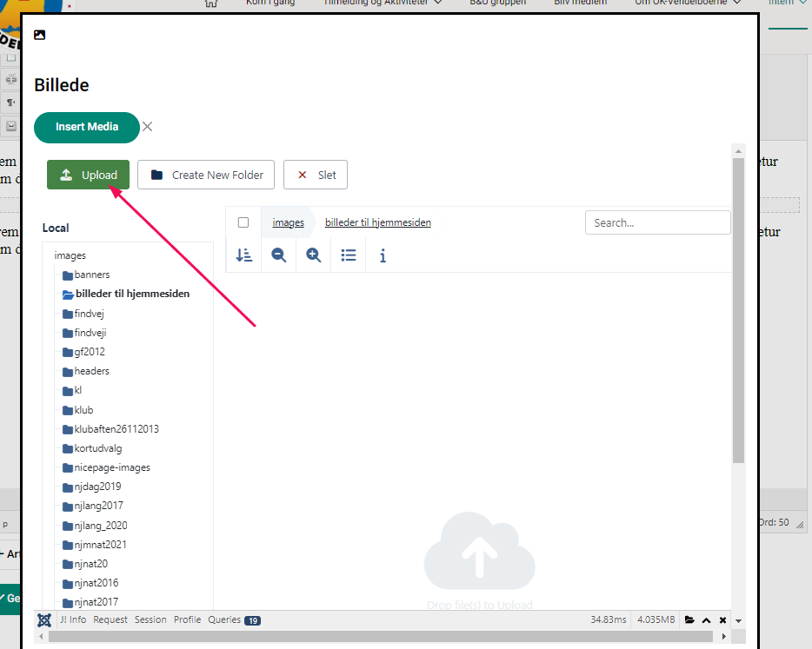Image resolution: width=812 pixels, height=649 pixels.
Task: Close the debug bar with X icon
Action: [x=723, y=620]
